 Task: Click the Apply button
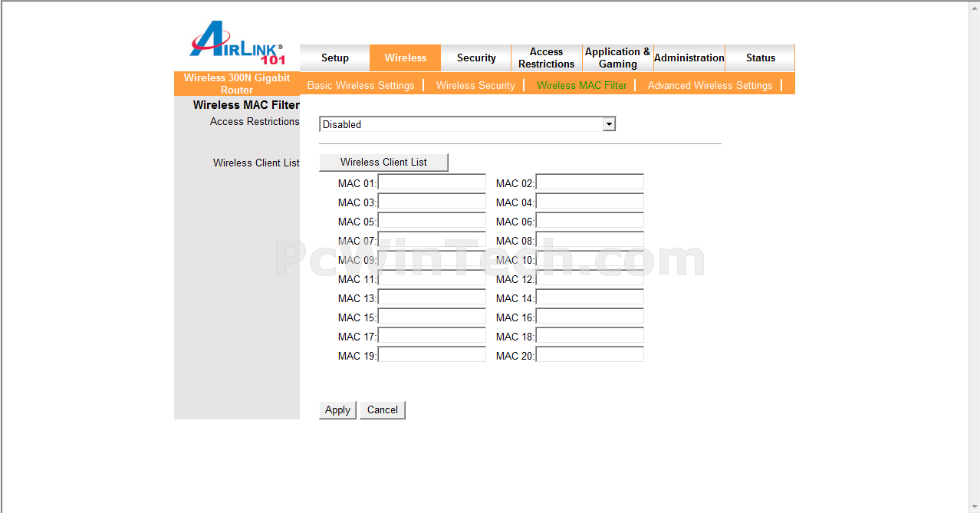(337, 410)
